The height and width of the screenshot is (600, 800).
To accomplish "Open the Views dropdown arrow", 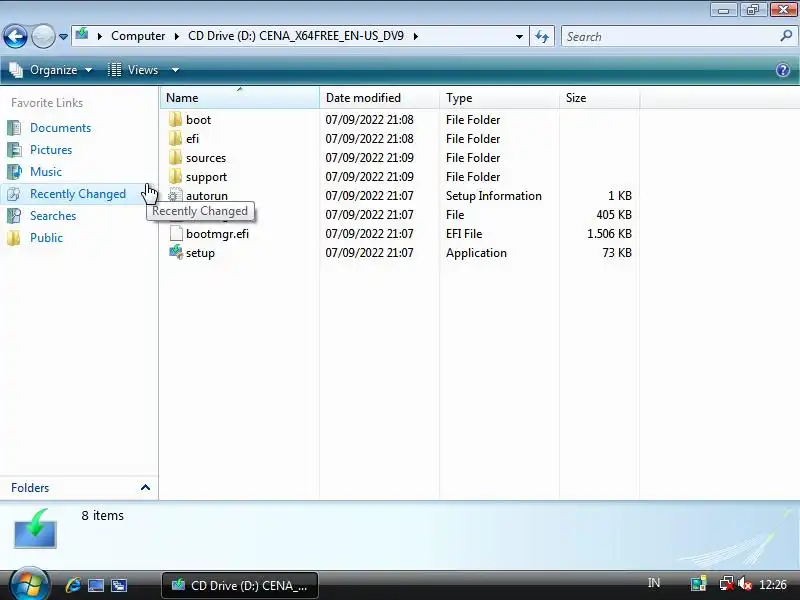I will 175,70.
